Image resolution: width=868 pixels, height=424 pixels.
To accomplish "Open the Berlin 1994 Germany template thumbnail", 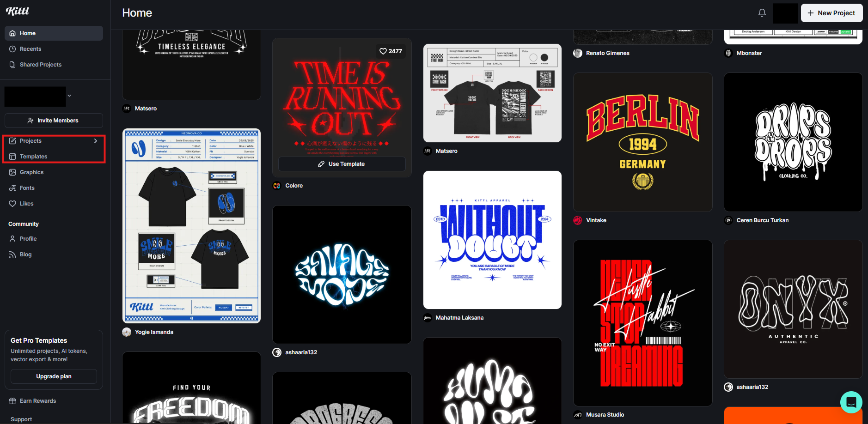I will tap(642, 142).
